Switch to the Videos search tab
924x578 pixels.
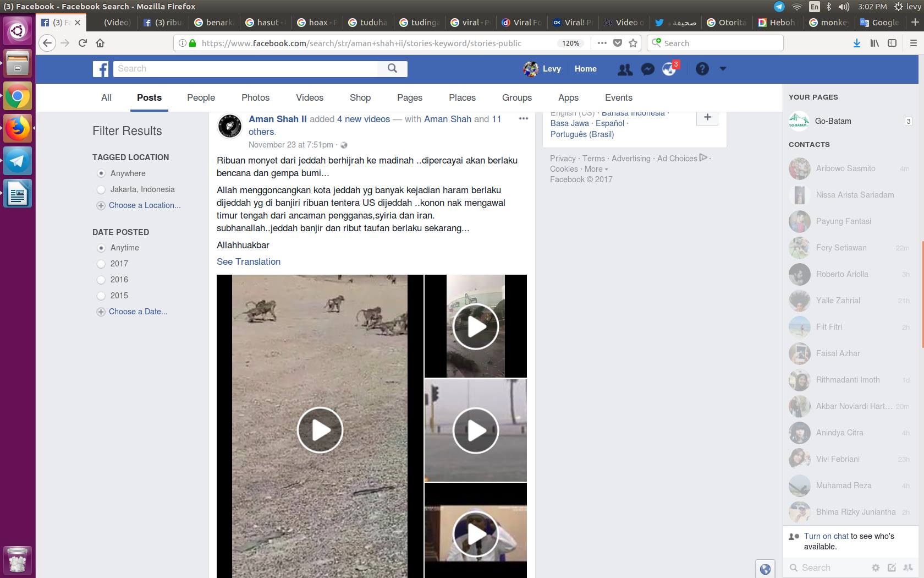[x=310, y=97]
